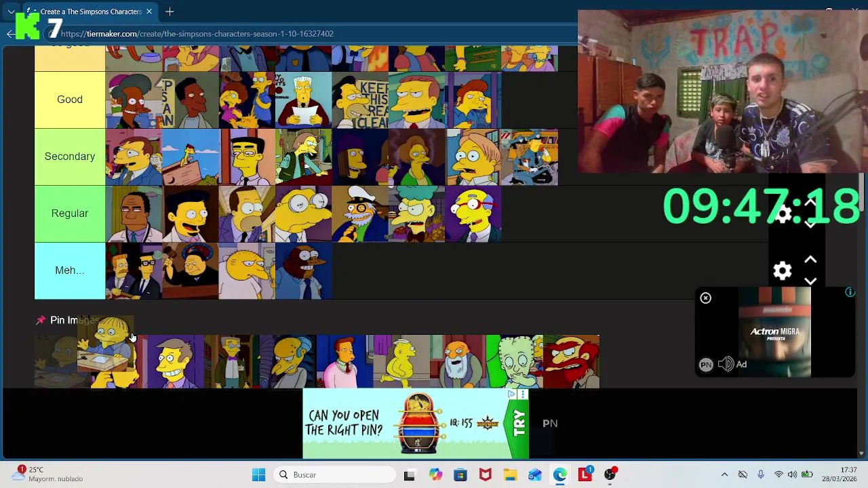The image size is (868, 488).
Task: Select the boat-against-blue-sky image
Action: pyautogui.click(x=191, y=157)
